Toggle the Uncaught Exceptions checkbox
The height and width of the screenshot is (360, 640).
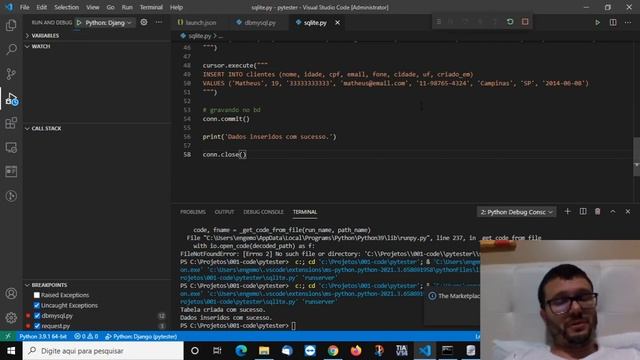[x=37, y=305]
